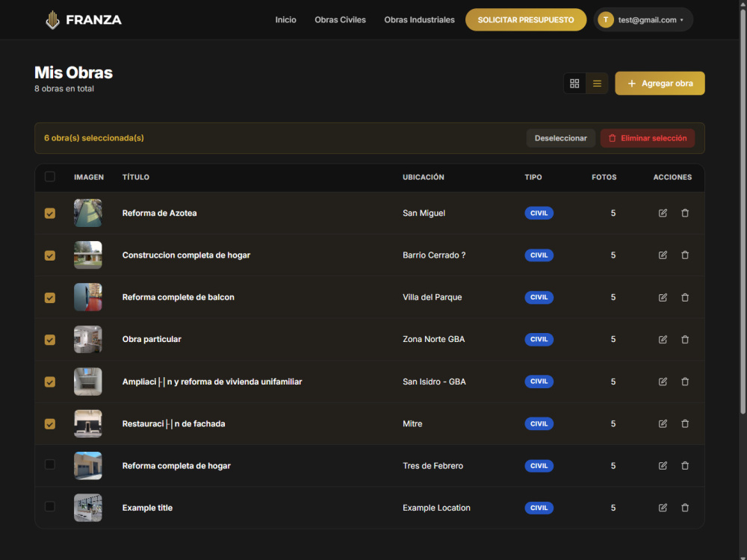This screenshot has width=747, height=560.
Task: Uncheck the San Isidro - GBA row checkbox
Action: click(49, 382)
